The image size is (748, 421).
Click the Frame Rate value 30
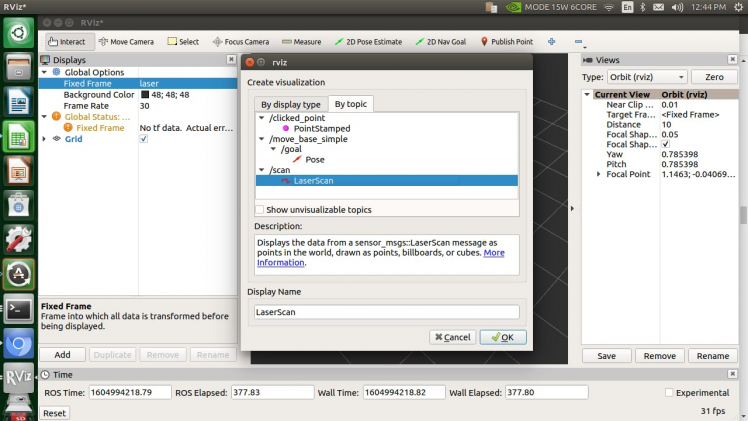145,106
